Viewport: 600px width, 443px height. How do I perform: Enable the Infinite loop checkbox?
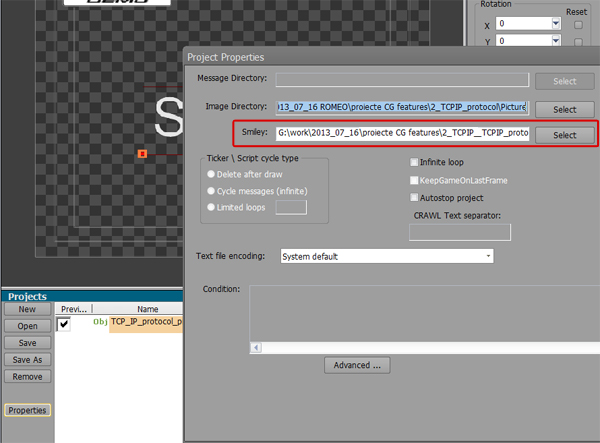(414, 162)
